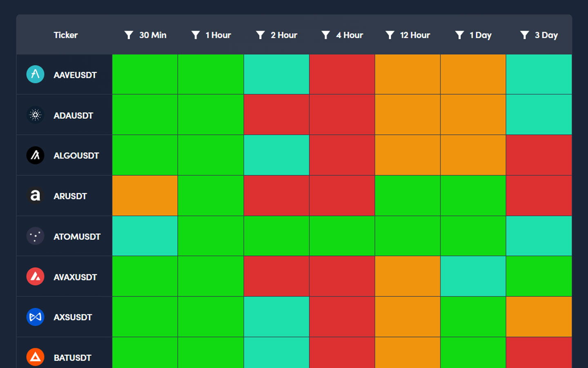The width and height of the screenshot is (588, 368).
Task: Open the AAVEUSDT ticker link
Action: (x=75, y=75)
